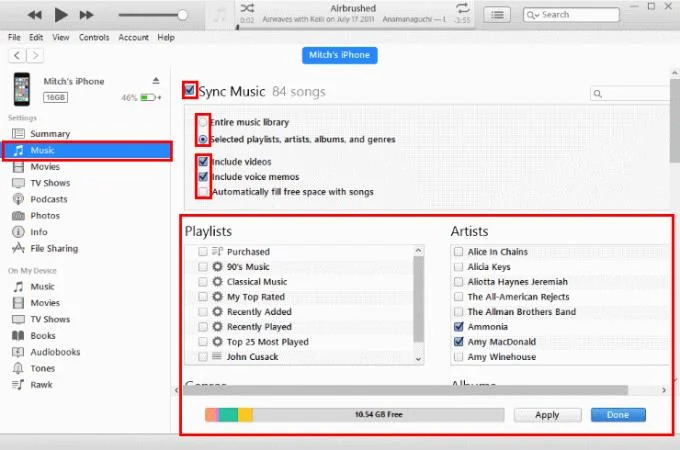Click the Done button
Viewport: 680px width, 450px height.
(x=618, y=415)
